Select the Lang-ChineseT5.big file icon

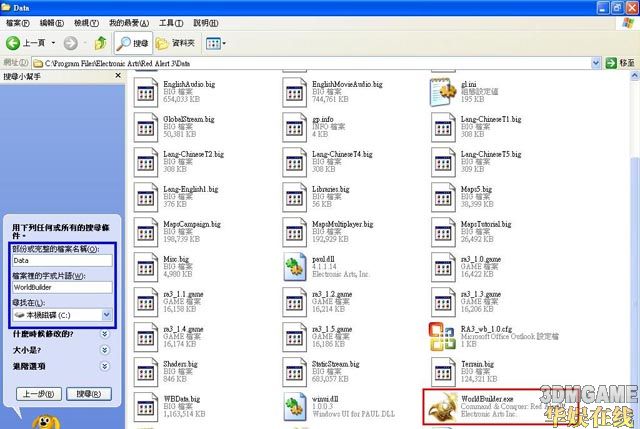pos(443,162)
